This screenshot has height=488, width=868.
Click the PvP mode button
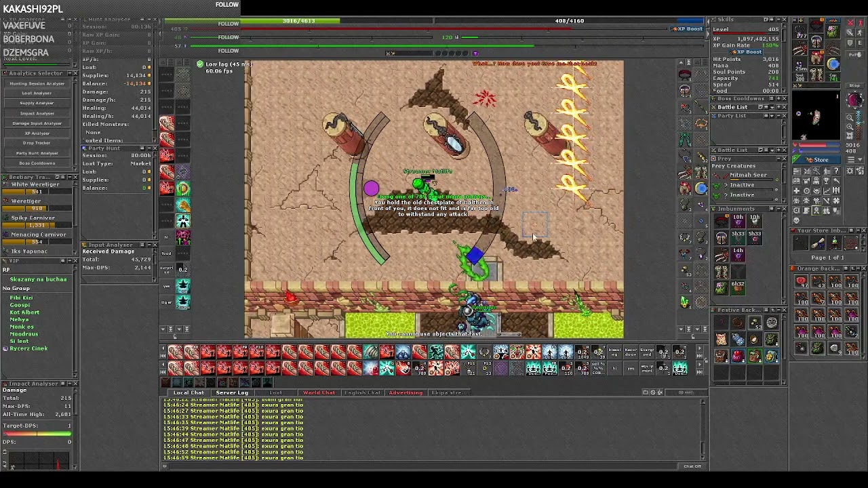(856, 55)
